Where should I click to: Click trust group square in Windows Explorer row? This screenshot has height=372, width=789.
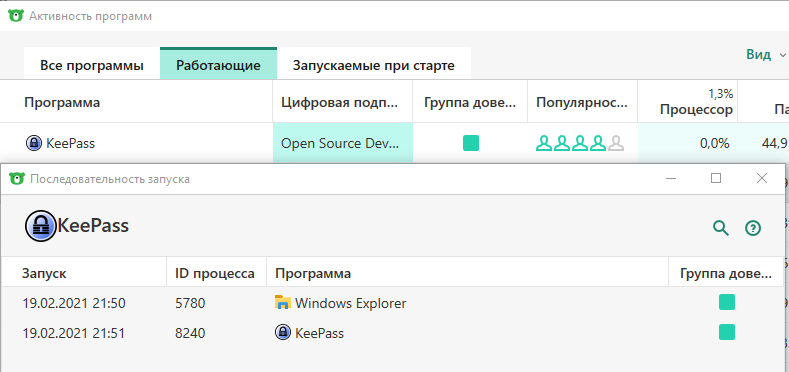(727, 303)
